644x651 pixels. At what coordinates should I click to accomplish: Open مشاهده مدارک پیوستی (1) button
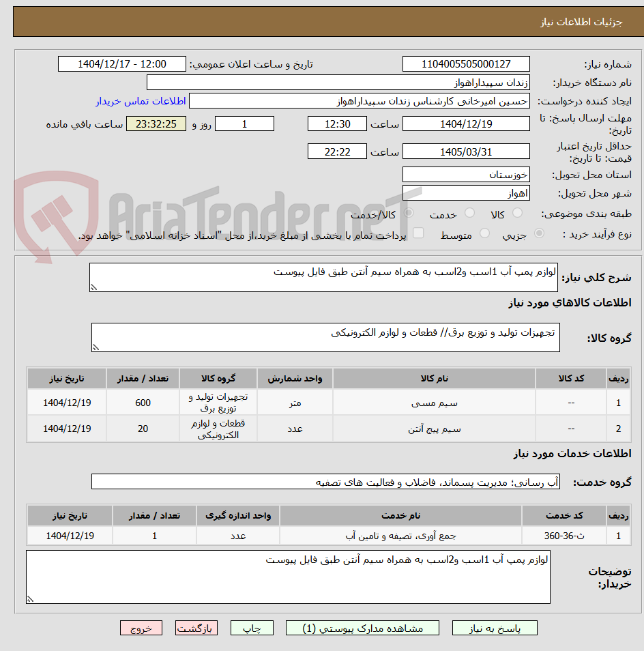point(362,628)
